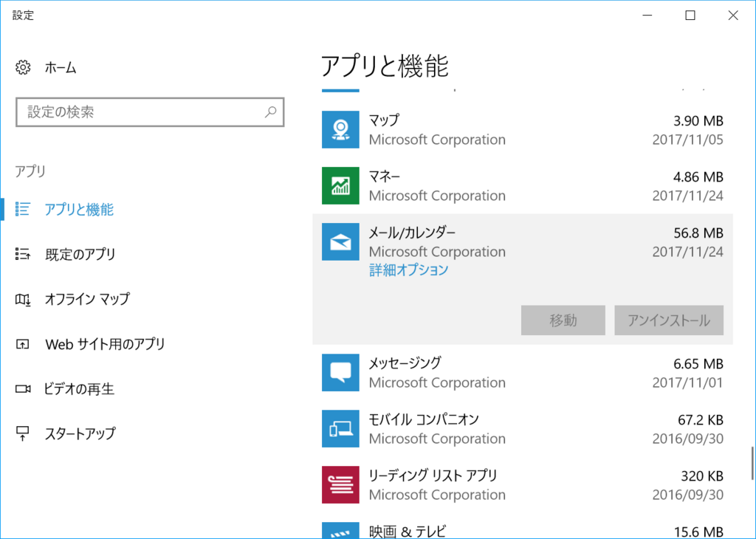The height and width of the screenshot is (539, 756).
Task: Click the スタートアップ sidebar icon
Action: tap(23, 433)
